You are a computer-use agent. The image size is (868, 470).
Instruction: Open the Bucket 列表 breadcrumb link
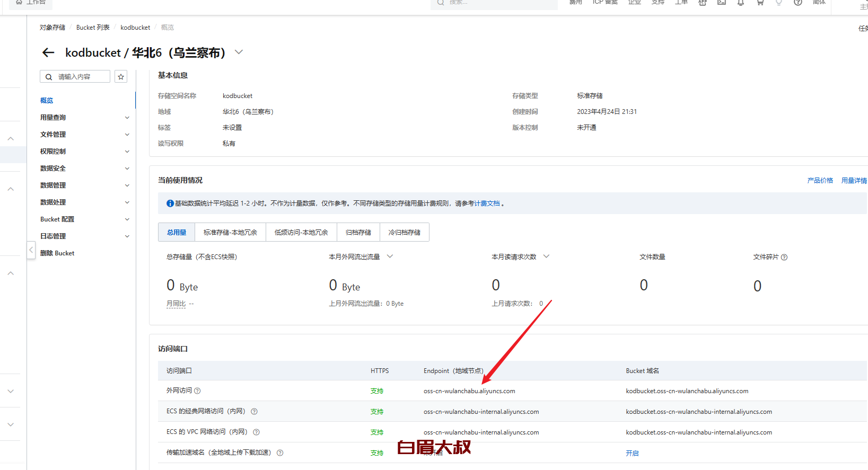[93, 28]
